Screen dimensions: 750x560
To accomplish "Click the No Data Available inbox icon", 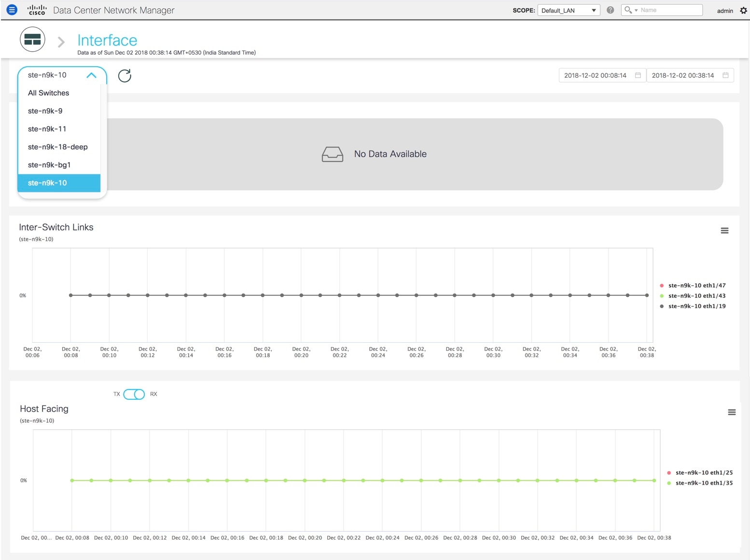I will (333, 154).
